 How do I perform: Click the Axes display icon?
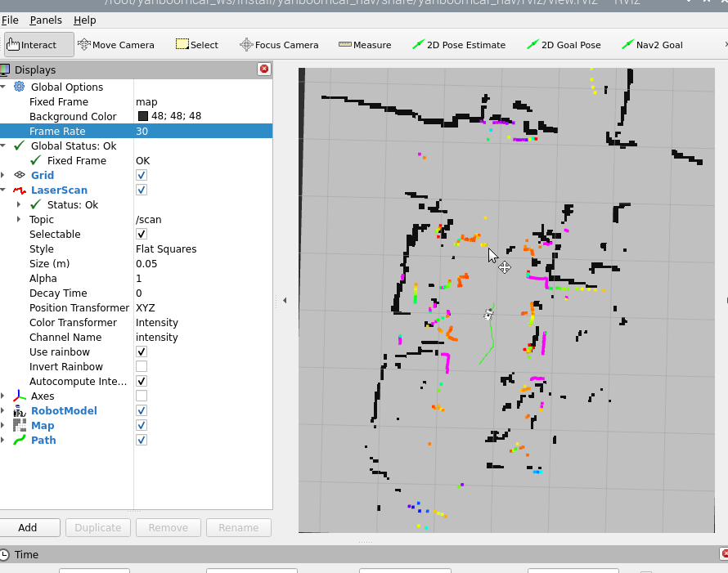(x=20, y=396)
